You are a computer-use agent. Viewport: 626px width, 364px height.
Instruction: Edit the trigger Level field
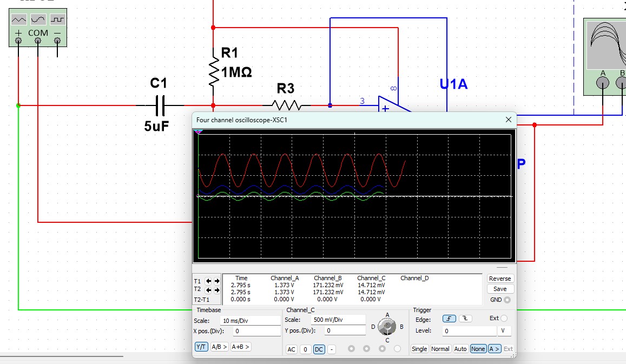470,331
